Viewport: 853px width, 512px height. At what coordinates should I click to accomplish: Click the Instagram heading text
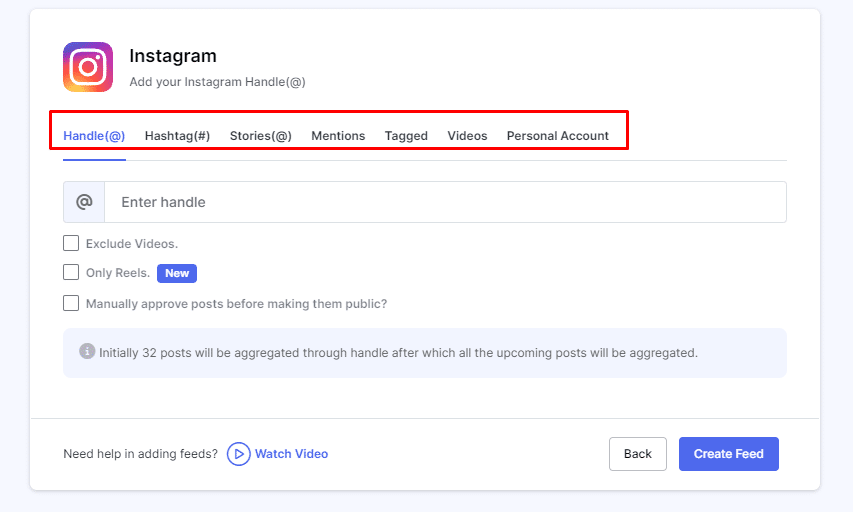coord(173,56)
